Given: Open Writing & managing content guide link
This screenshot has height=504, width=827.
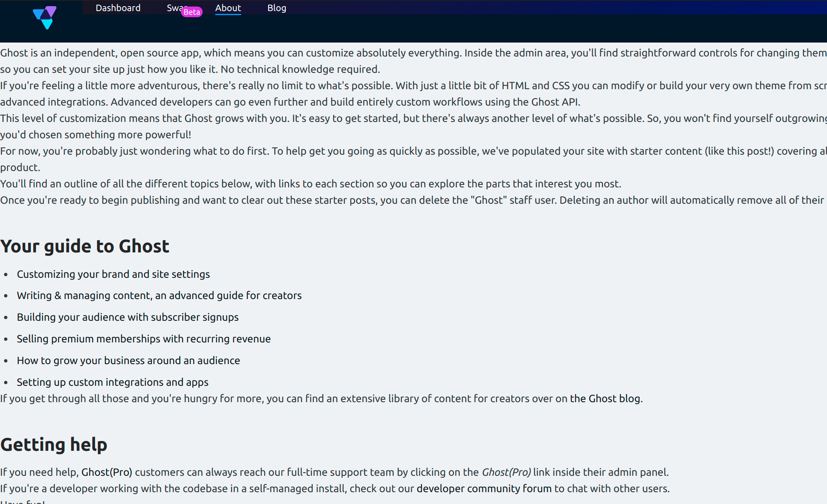Looking at the screenshot, I should 159,295.
